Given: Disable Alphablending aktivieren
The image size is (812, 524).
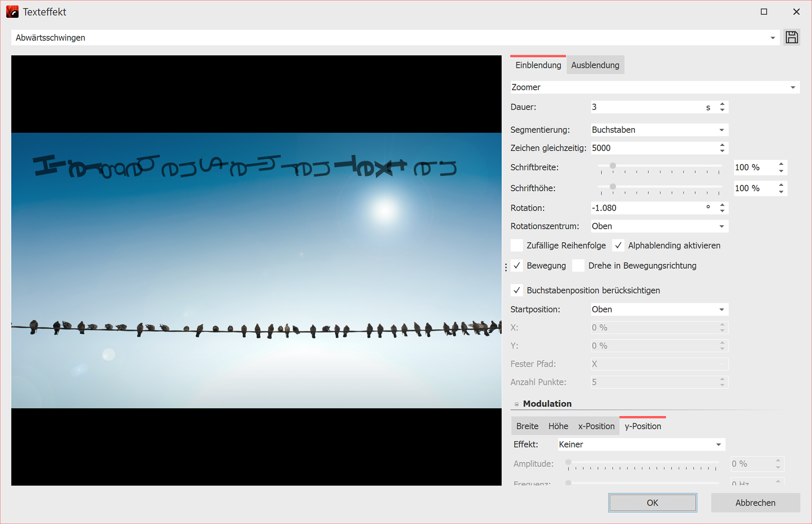Looking at the screenshot, I should click(619, 245).
